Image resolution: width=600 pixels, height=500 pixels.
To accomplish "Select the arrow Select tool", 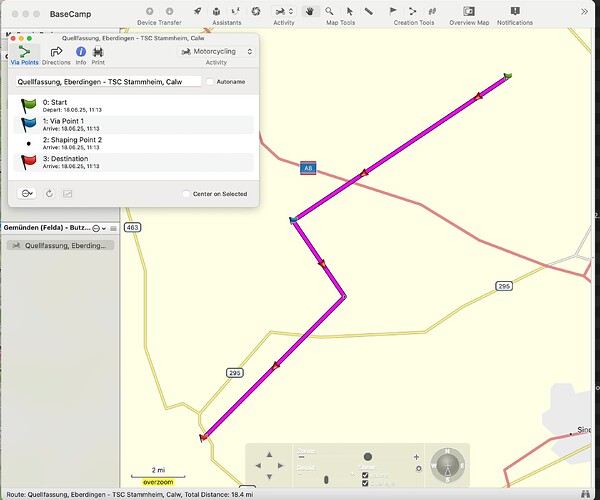I will [x=349, y=11].
